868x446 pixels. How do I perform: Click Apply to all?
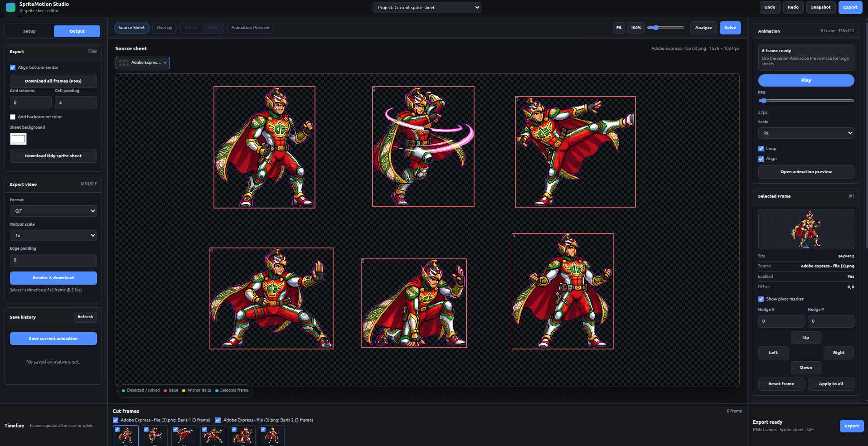coord(831,384)
